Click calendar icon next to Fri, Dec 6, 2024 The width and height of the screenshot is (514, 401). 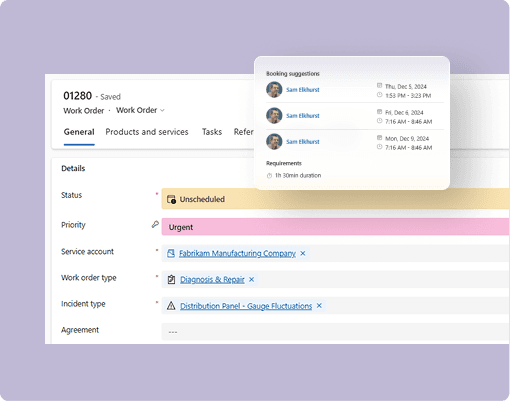click(x=379, y=112)
